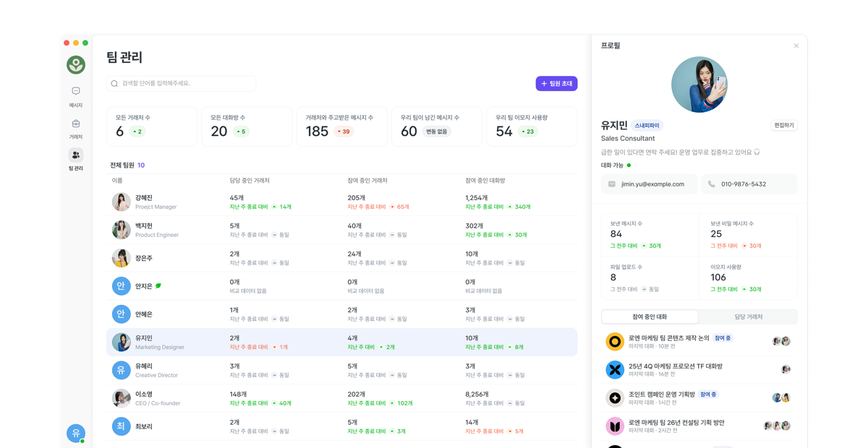Image resolution: width=868 pixels, height=448 pixels.
Task: Select the 모든 거래처 수 stat card
Action: point(152,126)
